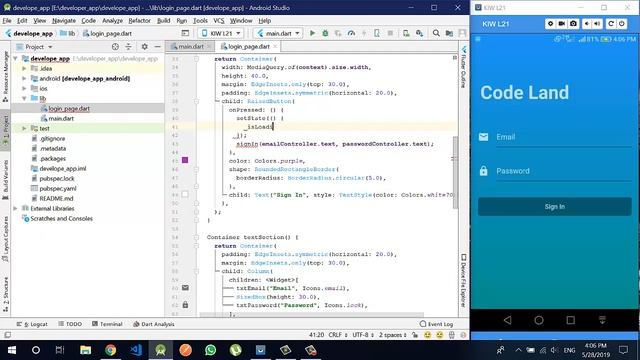
Task: Click the Search Everywhere magnifier icon
Action: pos(436,33)
